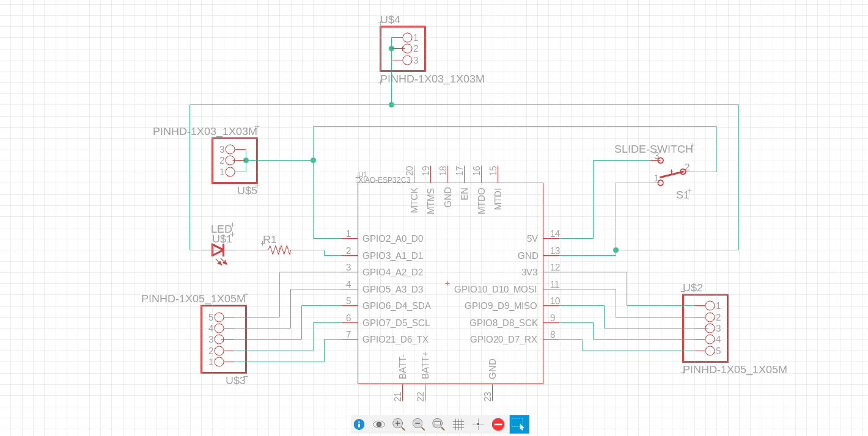Select the GPIO2_A0_D0 pin label
The width and height of the screenshot is (868, 436).
[x=393, y=239]
